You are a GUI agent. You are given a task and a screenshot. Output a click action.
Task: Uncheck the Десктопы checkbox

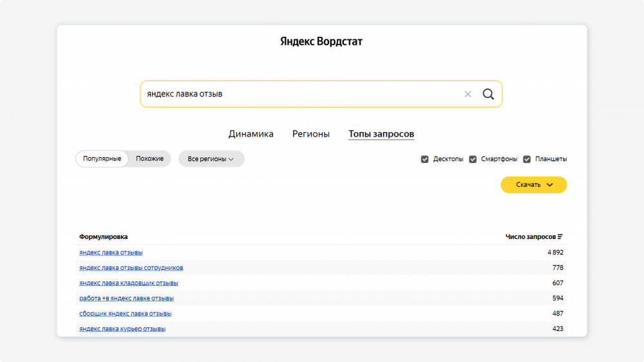point(425,159)
